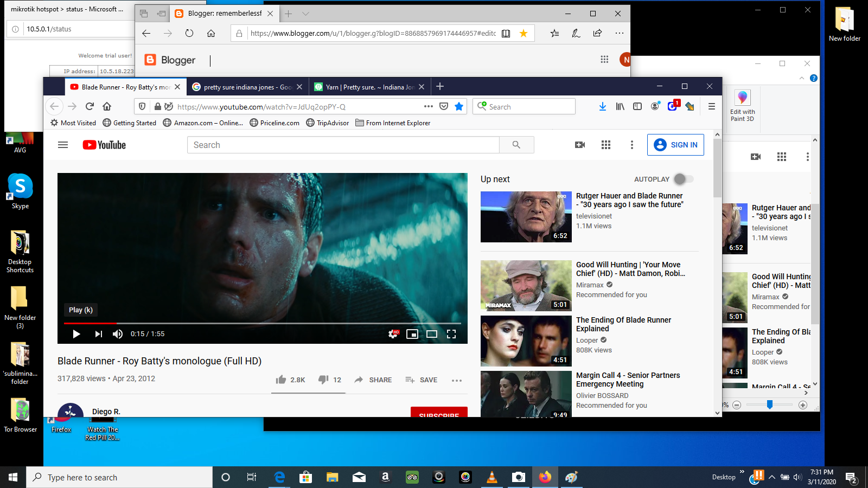This screenshot has height=488, width=868.
Task: Click the SHARE button under video
Action: [x=373, y=380]
